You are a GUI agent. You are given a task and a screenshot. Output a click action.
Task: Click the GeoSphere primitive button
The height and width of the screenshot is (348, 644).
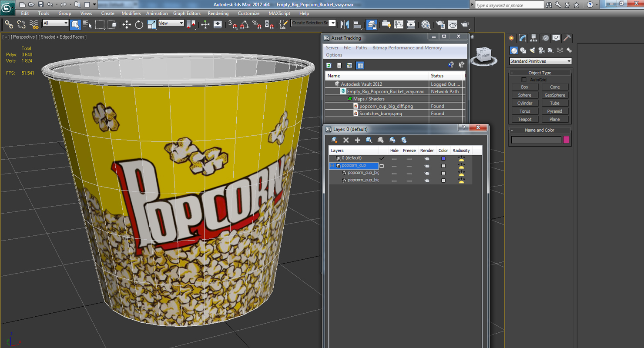pos(555,95)
